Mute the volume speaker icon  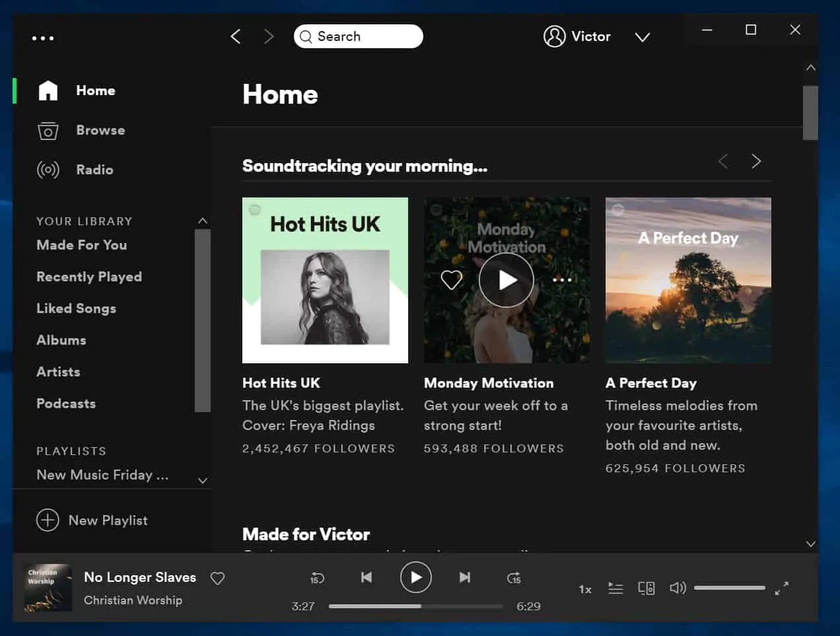click(x=678, y=588)
